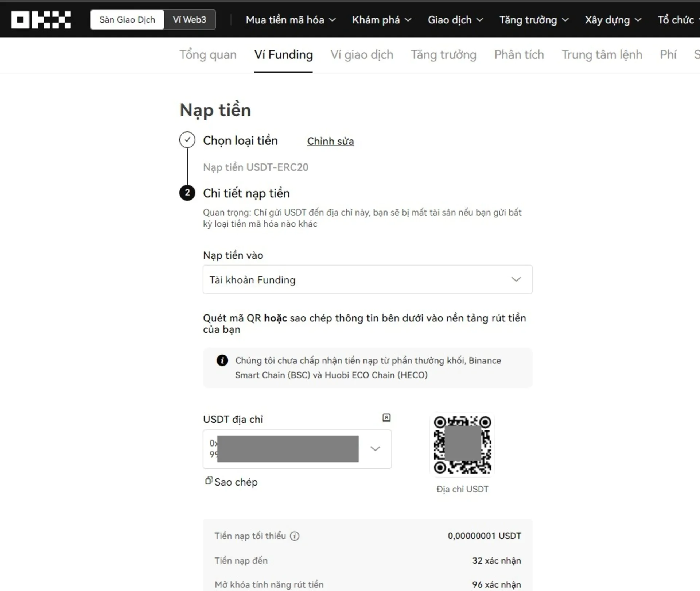The image size is (700, 591).
Task: Click the copy icon beside Sao chép
Action: 209,481
